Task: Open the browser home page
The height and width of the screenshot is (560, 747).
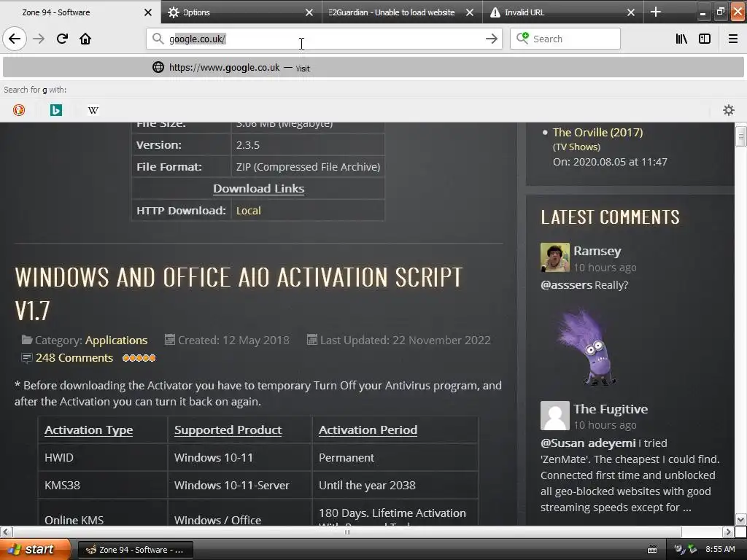Action: [85, 39]
